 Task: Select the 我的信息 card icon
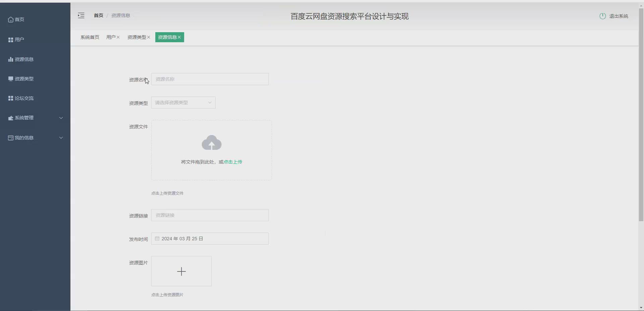pyautogui.click(x=10, y=137)
